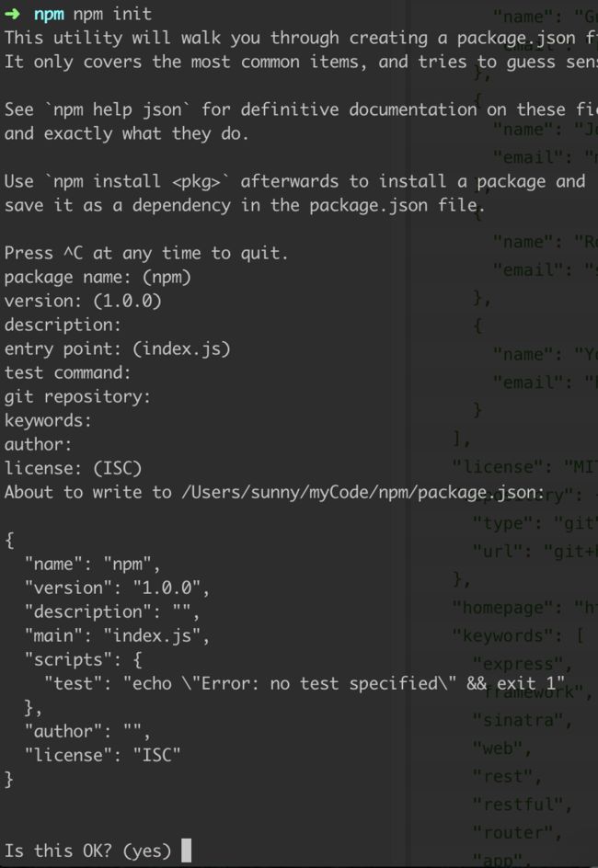Click the "test" echo script line

pos(305,684)
